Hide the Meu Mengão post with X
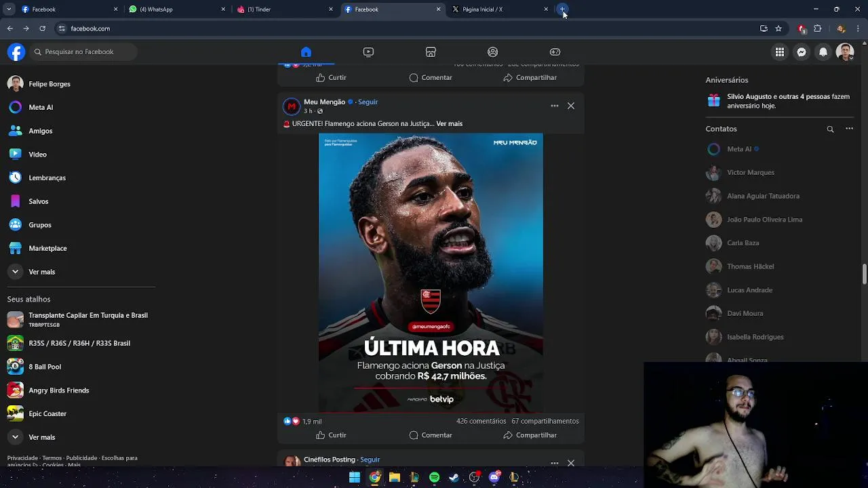The image size is (868, 488). (571, 106)
